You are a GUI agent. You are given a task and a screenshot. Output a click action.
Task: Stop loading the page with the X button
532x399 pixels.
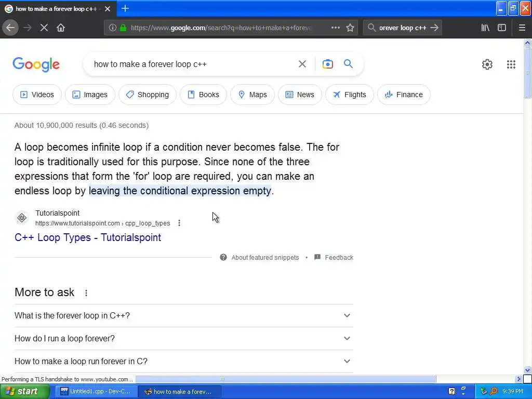(44, 28)
